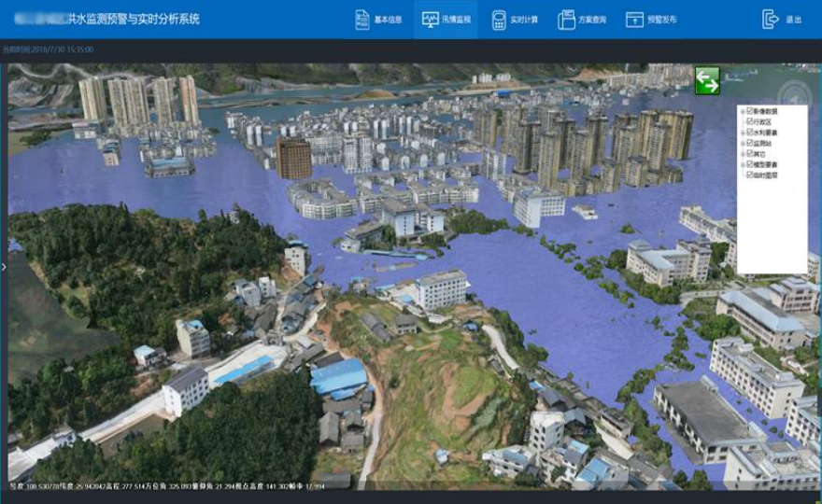
Task: Uncheck the 影像数据 layer checkbox
Action: [750, 111]
